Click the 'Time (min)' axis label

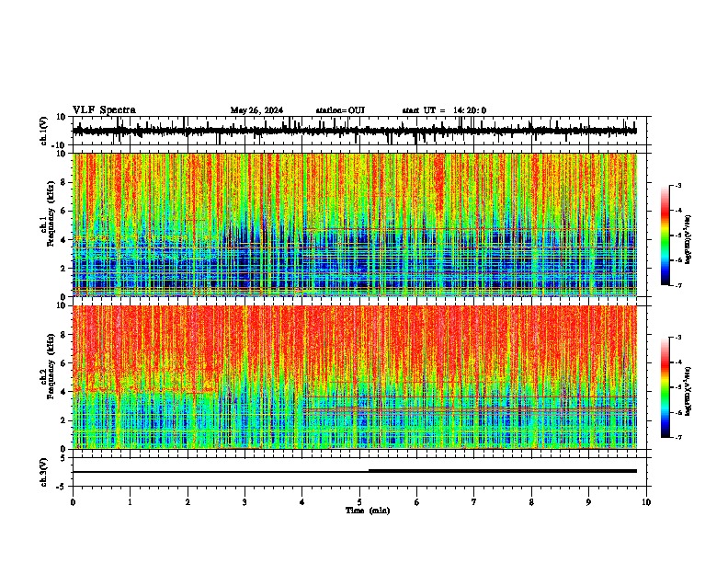coord(368,511)
